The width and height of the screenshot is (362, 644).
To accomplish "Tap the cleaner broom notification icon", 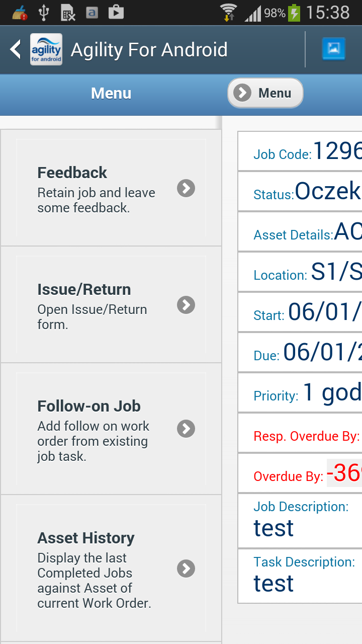I will click(20, 12).
